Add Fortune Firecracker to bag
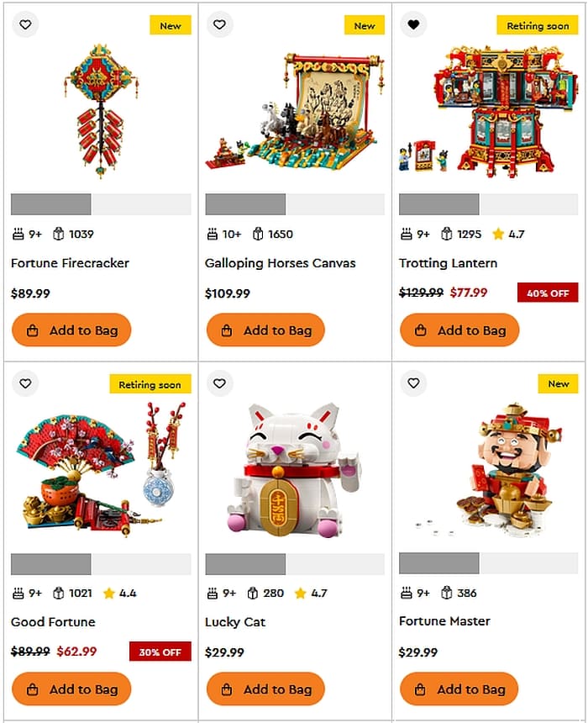The width and height of the screenshot is (588, 723). click(71, 330)
